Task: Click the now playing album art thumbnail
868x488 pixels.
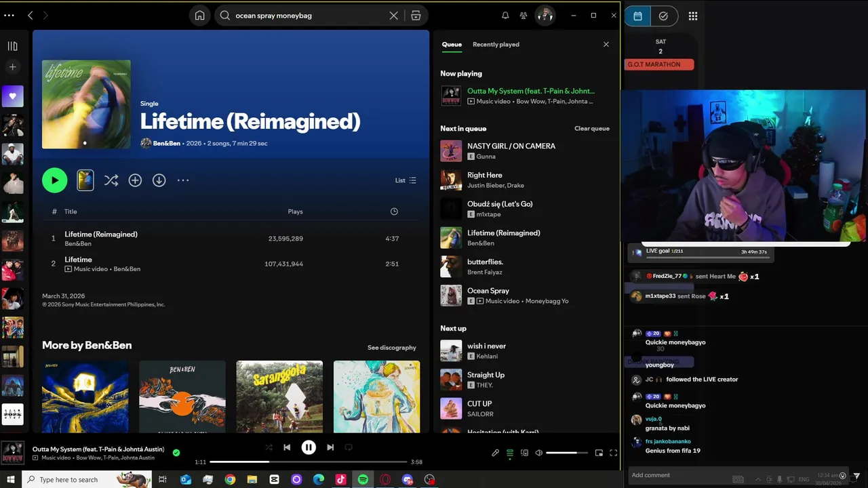Action: click(x=13, y=453)
